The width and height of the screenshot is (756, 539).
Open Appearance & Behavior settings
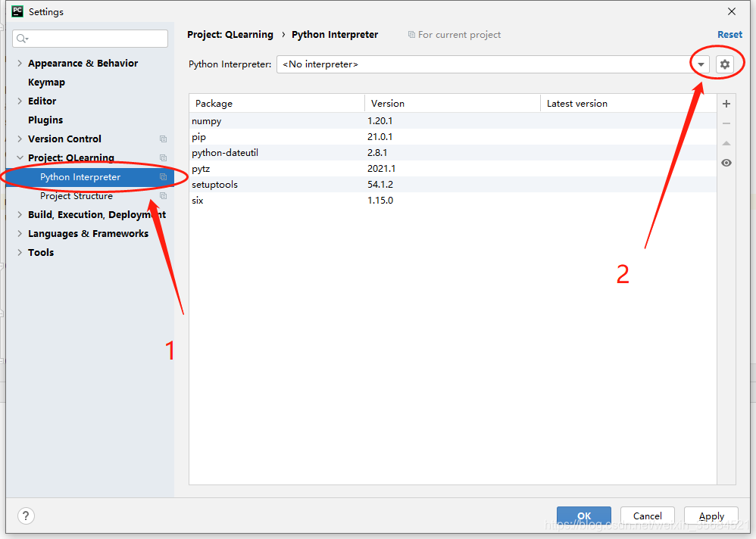click(x=83, y=63)
